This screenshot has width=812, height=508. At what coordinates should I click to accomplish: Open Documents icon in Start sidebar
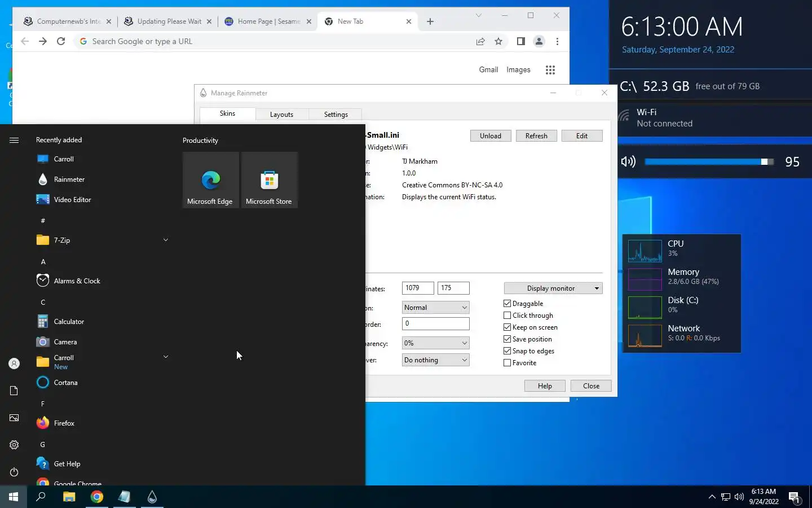pyautogui.click(x=14, y=391)
